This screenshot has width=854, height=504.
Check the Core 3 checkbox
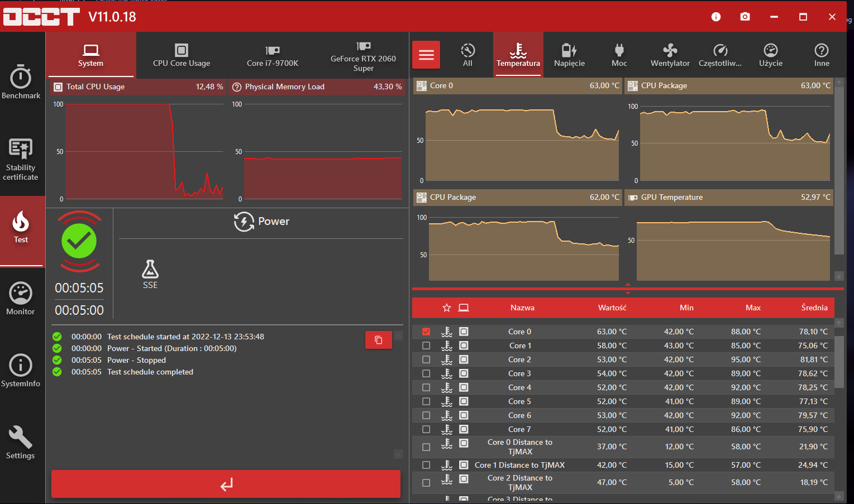pyautogui.click(x=426, y=373)
